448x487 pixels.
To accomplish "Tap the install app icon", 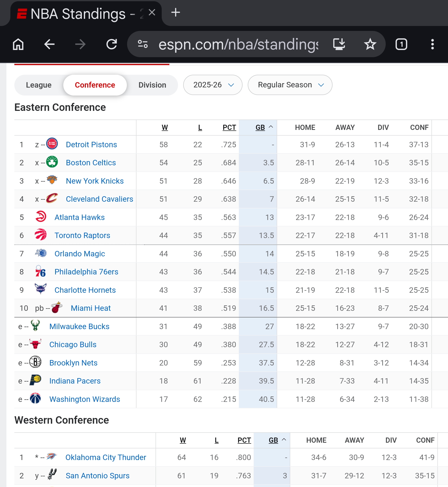I will (x=339, y=44).
